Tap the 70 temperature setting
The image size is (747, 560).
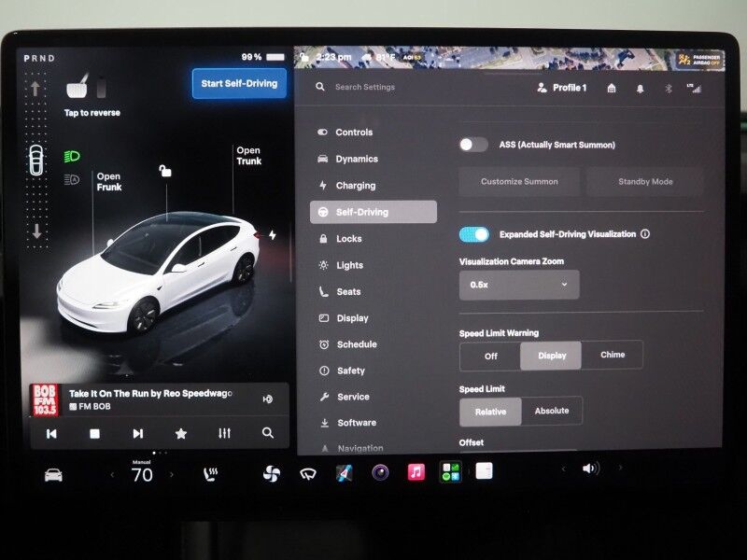[x=142, y=475]
